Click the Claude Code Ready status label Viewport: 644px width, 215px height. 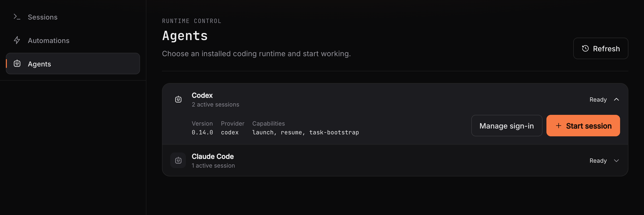(x=598, y=161)
